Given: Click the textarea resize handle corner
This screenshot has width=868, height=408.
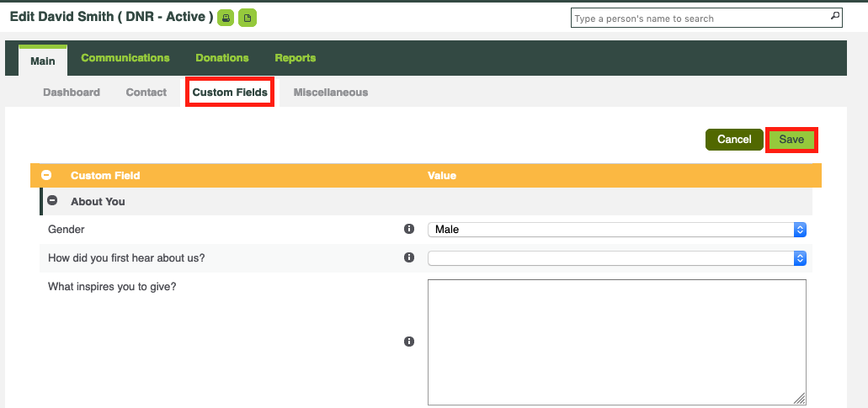Looking at the screenshot, I should click(800, 399).
